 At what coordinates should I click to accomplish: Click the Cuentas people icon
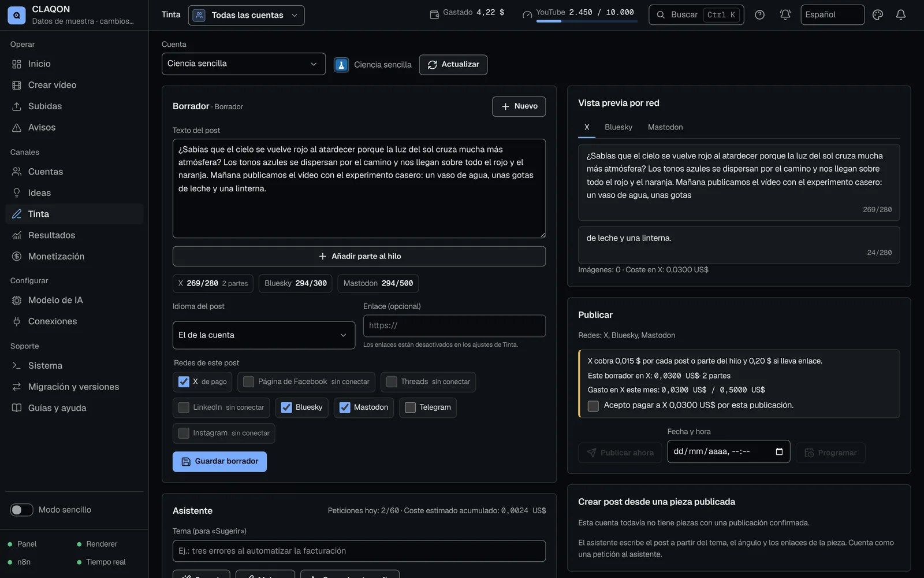tap(17, 172)
